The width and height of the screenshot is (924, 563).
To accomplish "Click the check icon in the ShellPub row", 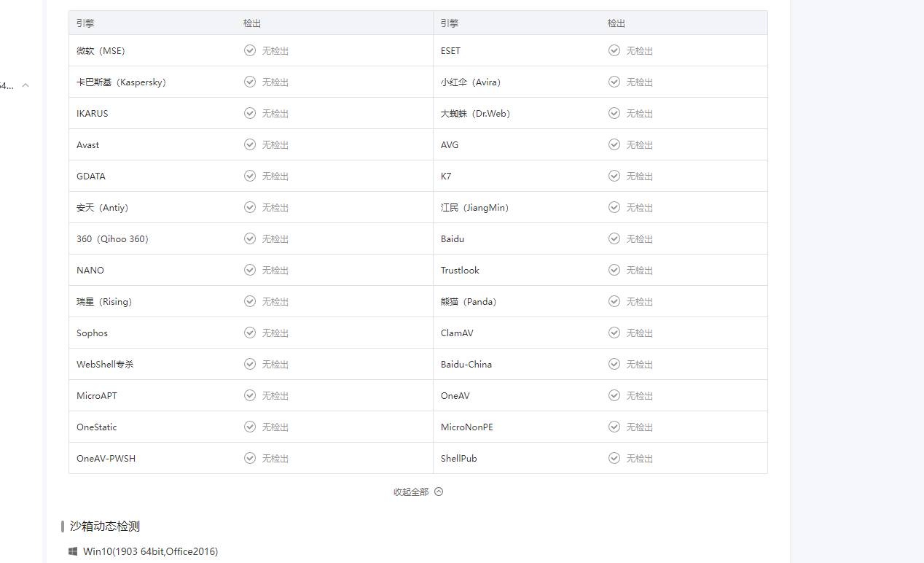I will (614, 458).
